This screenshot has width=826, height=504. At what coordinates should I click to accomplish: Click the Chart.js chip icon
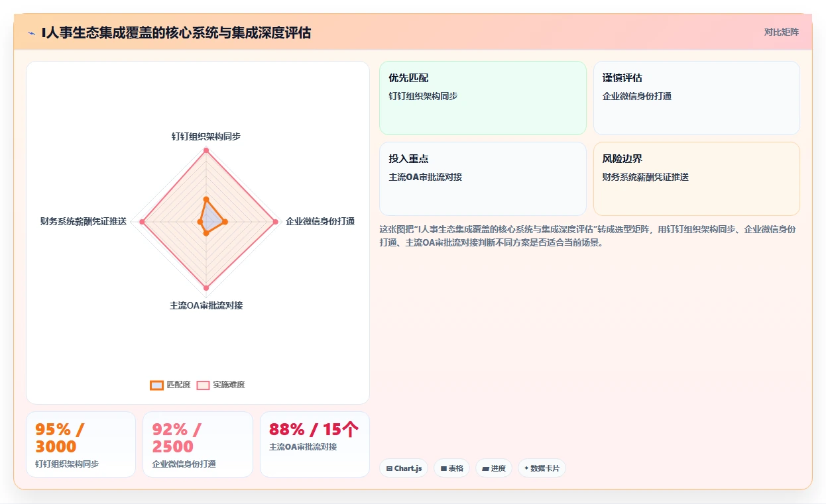coord(389,468)
